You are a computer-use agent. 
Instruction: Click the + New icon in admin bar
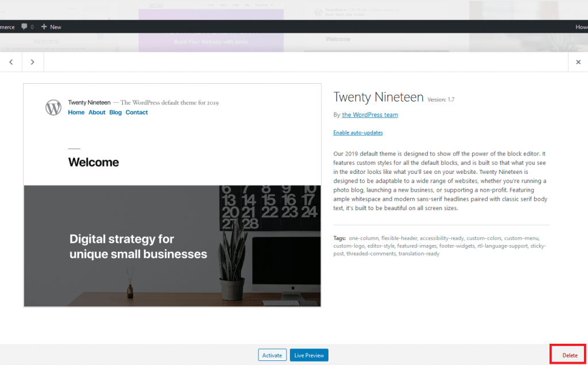pyautogui.click(x=51, y=26)
